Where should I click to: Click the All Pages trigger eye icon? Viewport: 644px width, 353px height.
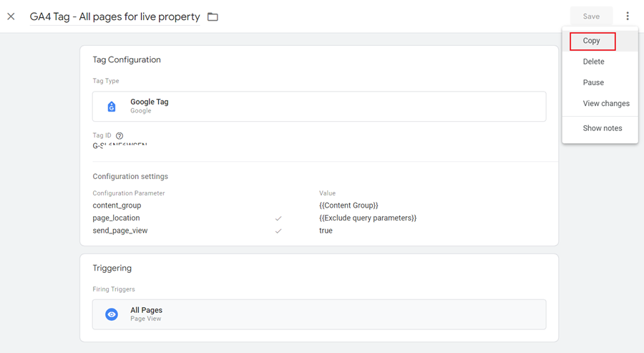112,314
